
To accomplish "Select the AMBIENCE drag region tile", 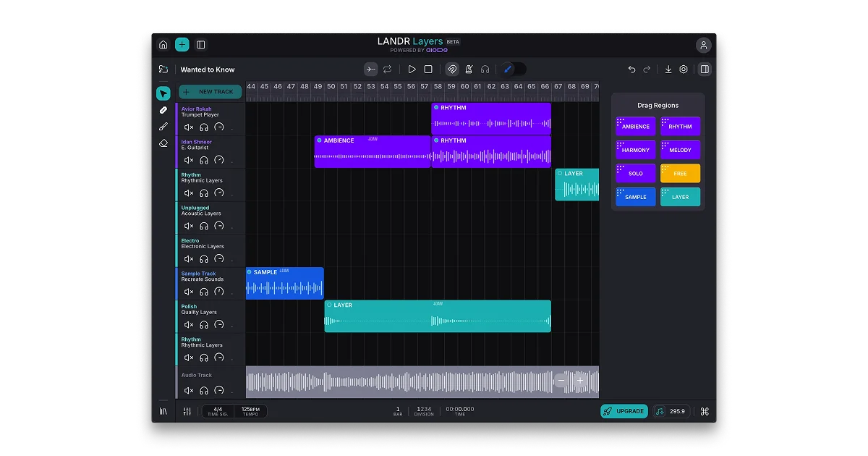I will click(636, 127).
